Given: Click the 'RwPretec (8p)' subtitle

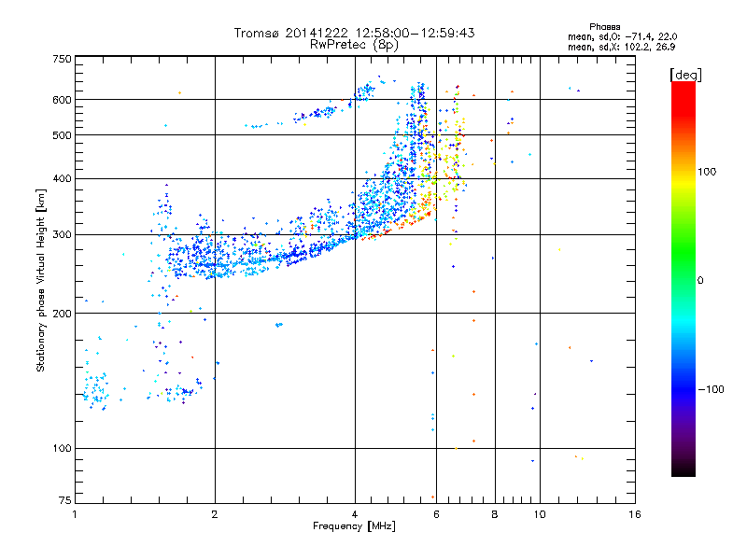Looking at the screenshot, I should (354, 45).
